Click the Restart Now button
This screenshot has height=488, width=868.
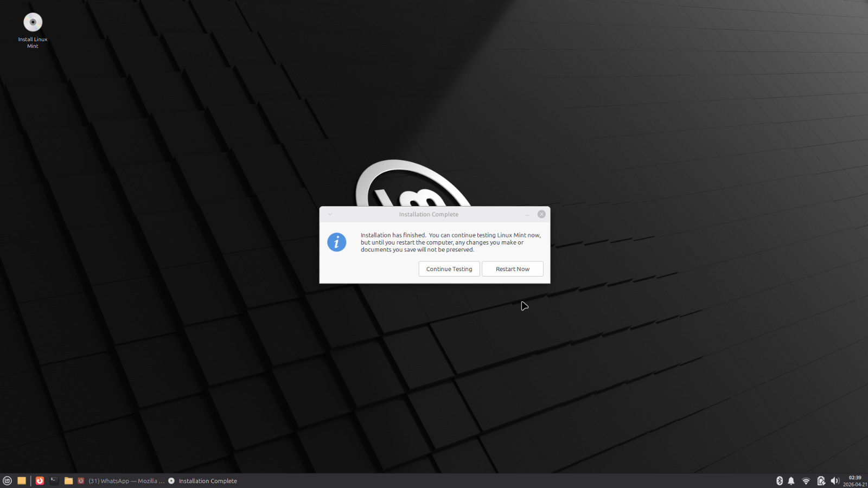[x=512, y=269]
